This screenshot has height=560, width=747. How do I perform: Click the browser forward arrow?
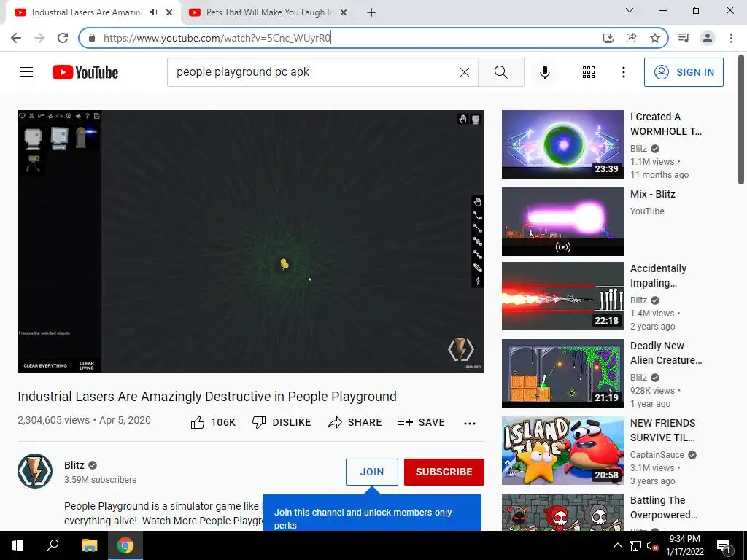coord(39,38)
